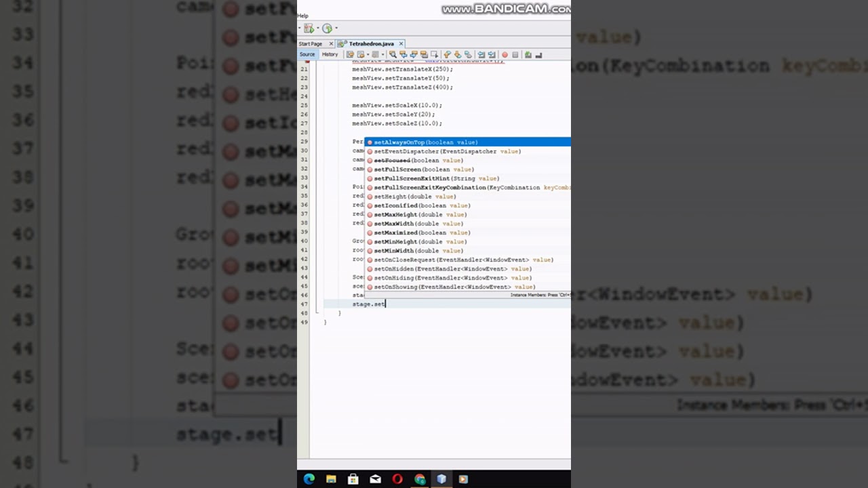The width and height of the screenshot is (868, 488).
Task: Open the Debug Project dropdown arrow
Action: [318, 28]
